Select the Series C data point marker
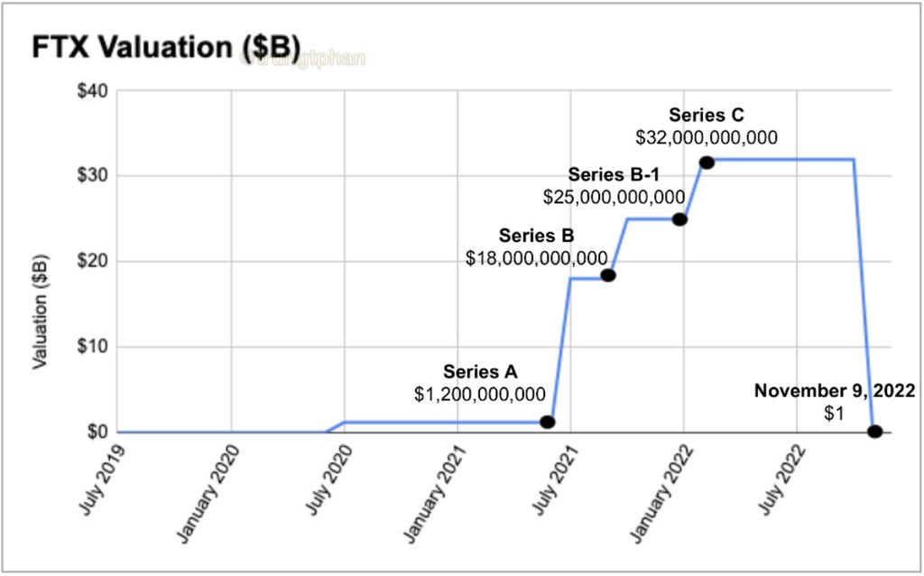The height and width of the screenshot is (576, 924). (x=707, y=163)
